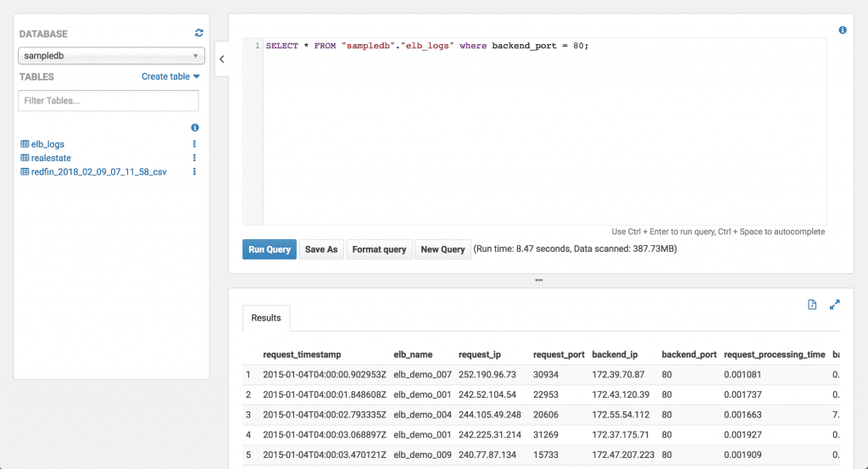
Task: Click the request_ip column header
Action: point(480,355)
